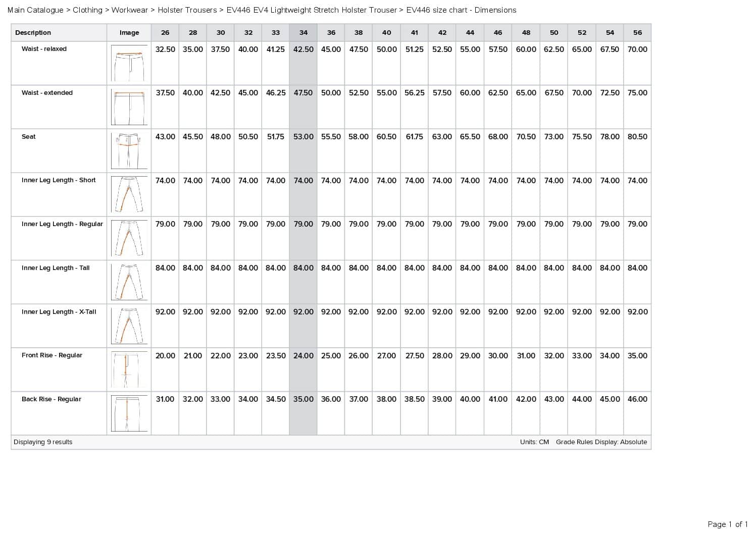The height and width of the screenshot is (534, 756).
Task: Select the highlighted size 34 column header
Action: (x=303, y=33)
